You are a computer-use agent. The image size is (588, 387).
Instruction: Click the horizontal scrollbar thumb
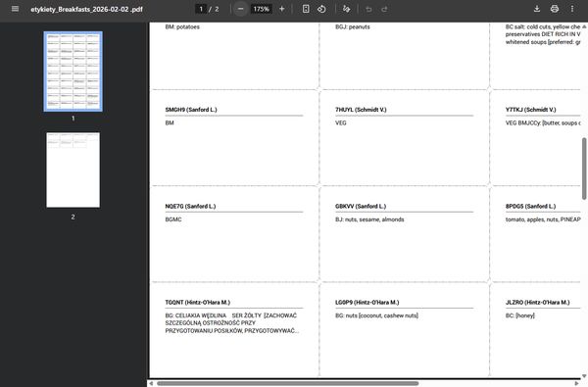click(x=287, y=383)
